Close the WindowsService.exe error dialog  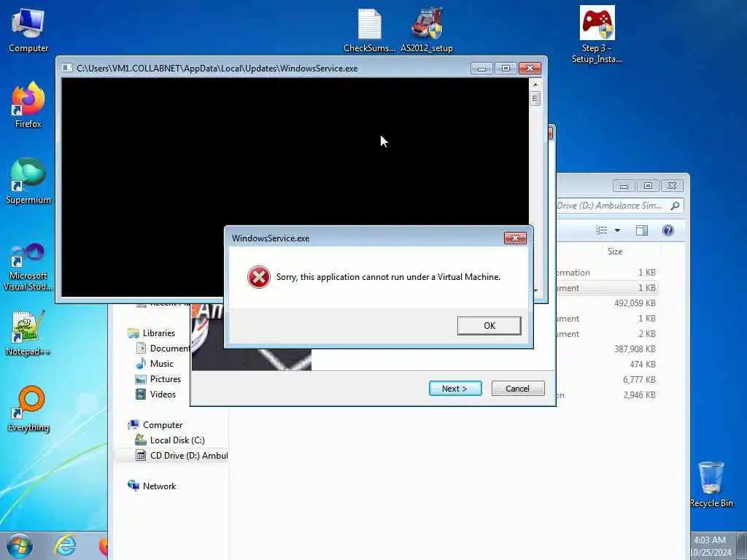click(x=515, y=238)
